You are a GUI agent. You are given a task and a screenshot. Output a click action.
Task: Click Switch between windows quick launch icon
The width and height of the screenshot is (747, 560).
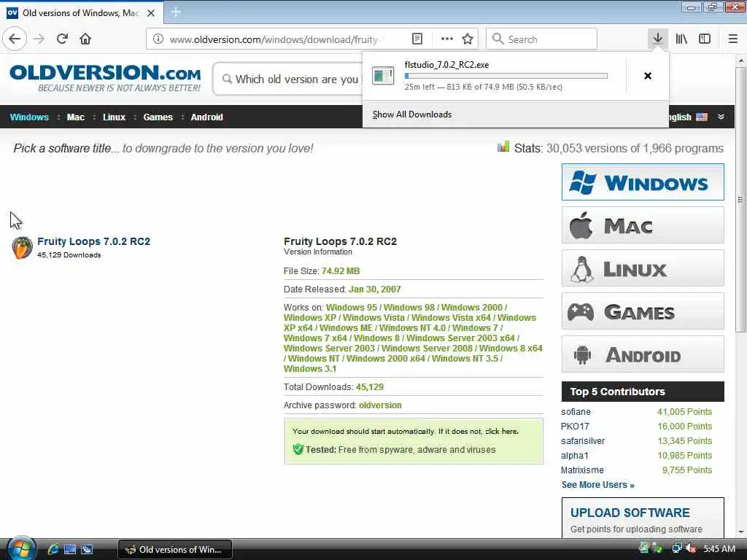87,549
